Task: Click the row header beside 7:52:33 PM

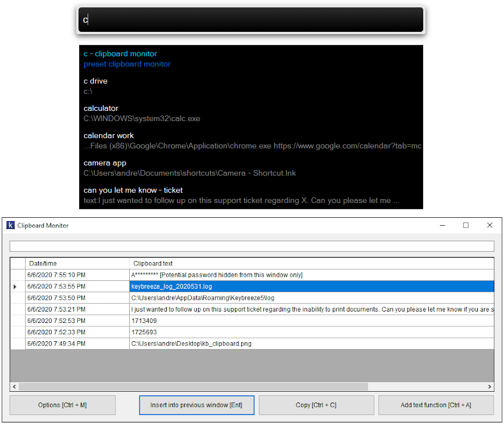Action: click(x=18, y=332)
